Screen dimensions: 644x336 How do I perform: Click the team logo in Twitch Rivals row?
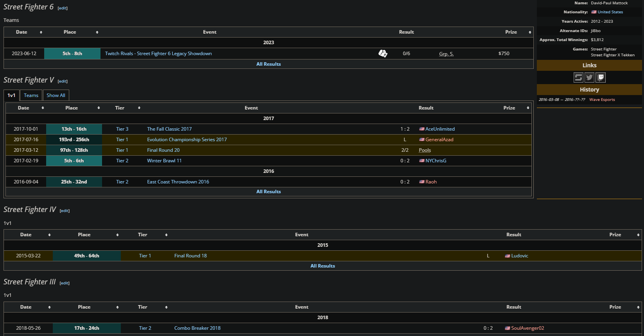tap(383, 54)
